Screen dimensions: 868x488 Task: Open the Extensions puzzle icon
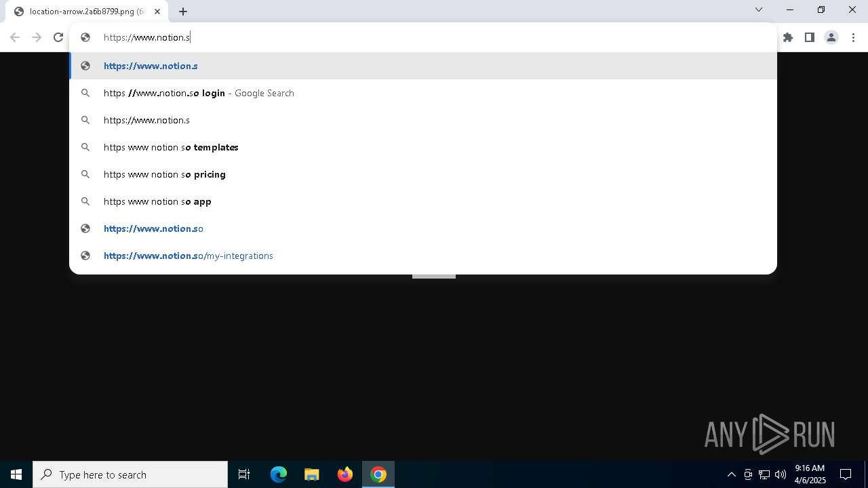point(788,37)
